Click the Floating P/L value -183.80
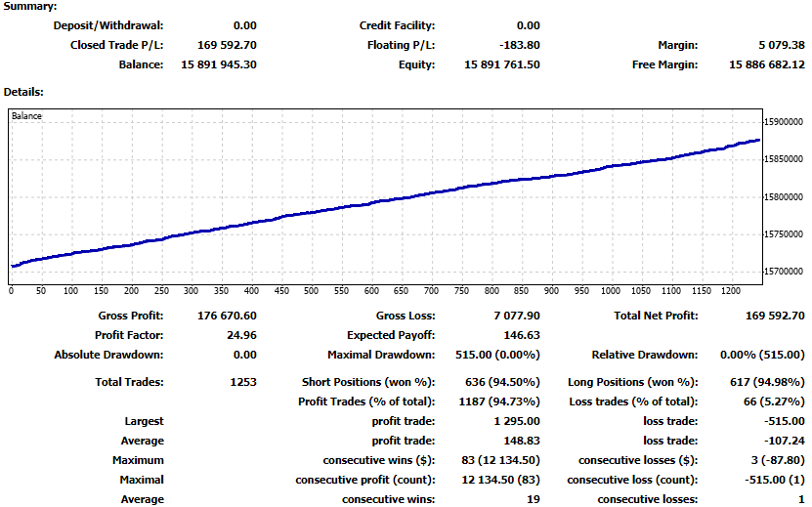Viewport: 812px width, 507px height. coord(518,45)
